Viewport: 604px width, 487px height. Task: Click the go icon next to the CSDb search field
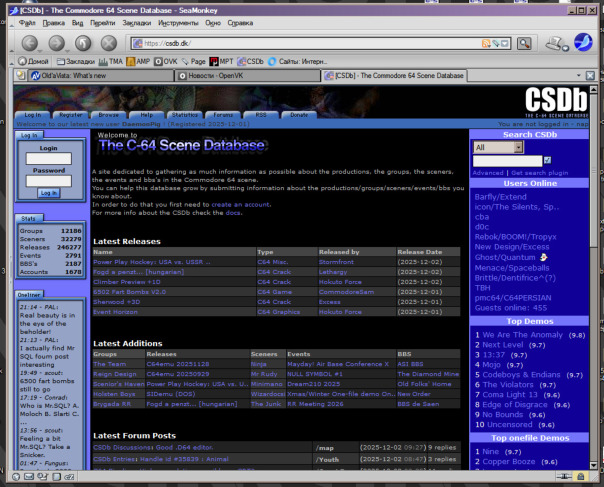pyautogui.click(x=547, y=160)
